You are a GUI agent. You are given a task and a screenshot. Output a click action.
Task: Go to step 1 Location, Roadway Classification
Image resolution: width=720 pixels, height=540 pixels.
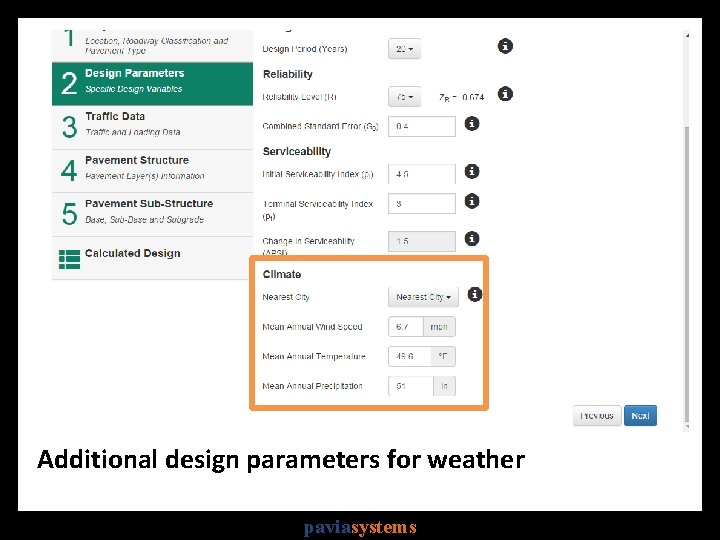pos(152,45)
